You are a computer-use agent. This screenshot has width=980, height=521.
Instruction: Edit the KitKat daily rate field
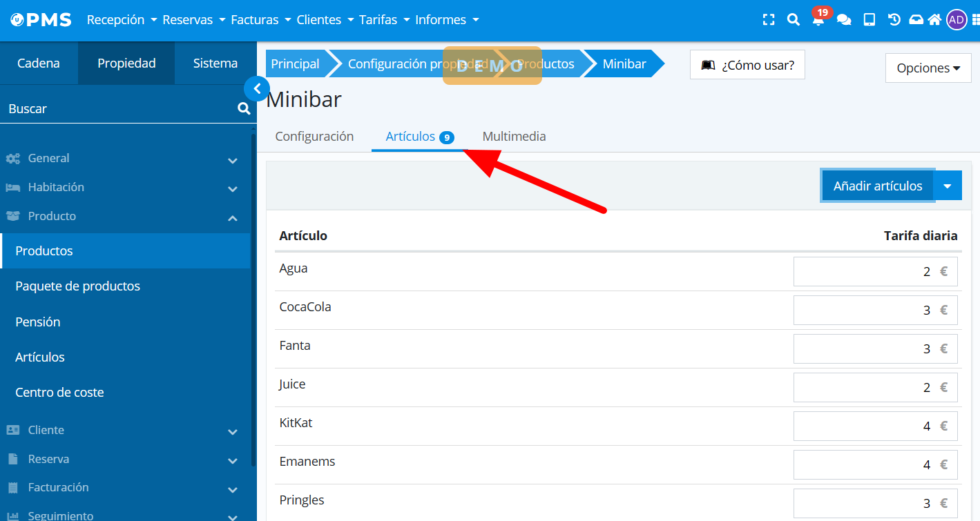(875, 426)
